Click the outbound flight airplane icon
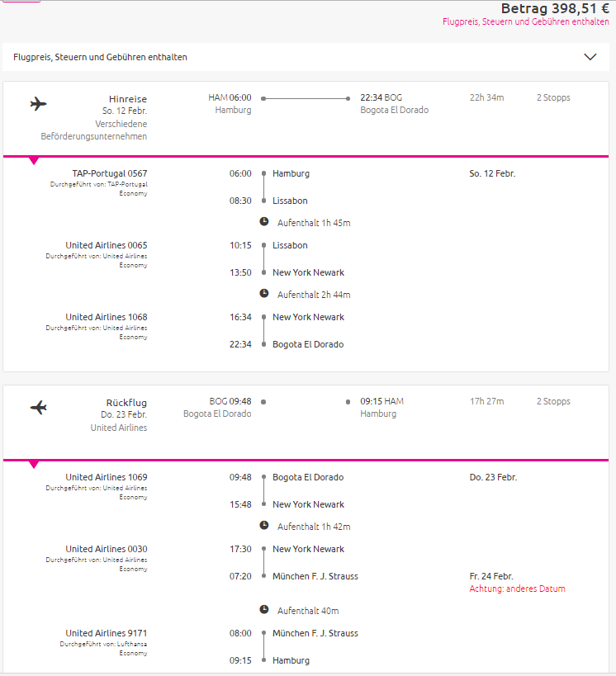 (x=38, y=104)
